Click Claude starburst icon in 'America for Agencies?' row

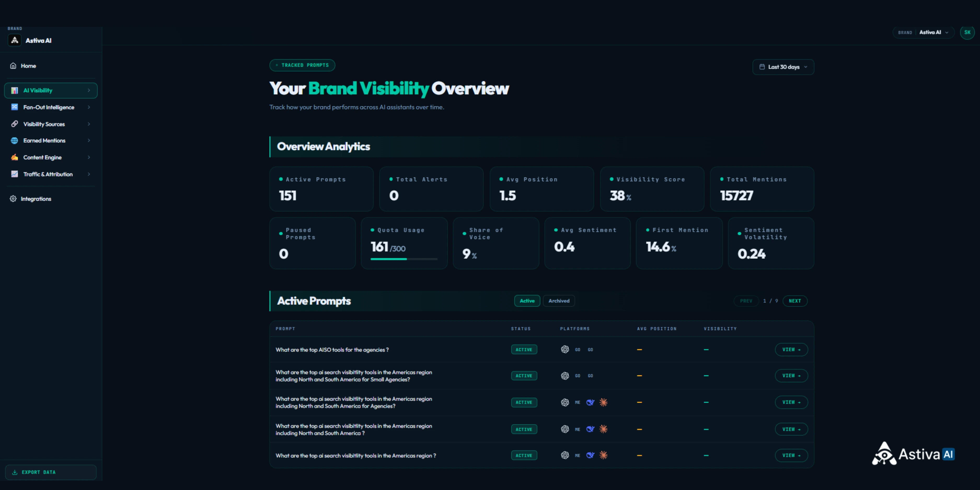point(603,402)
